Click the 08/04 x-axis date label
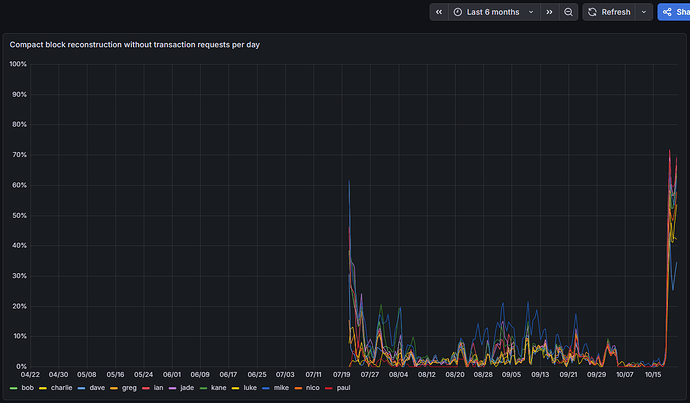Viewport: 690px width, 403px height. click(398, 375)
